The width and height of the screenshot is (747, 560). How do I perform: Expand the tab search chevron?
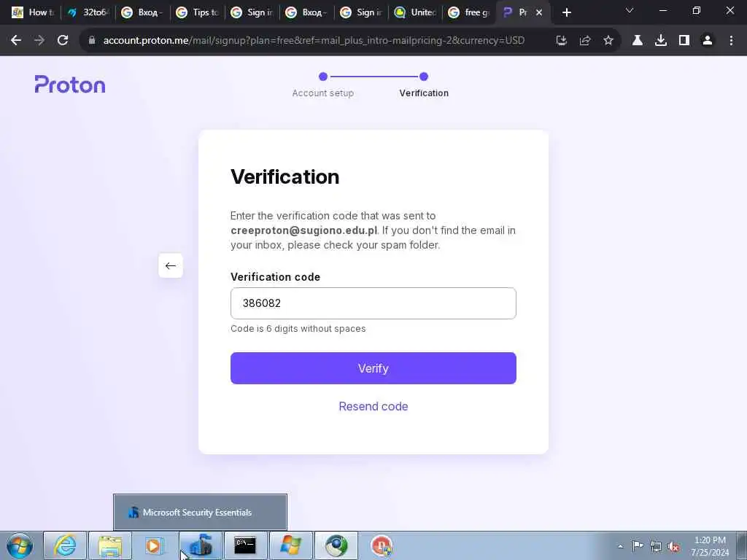point(630,10)
